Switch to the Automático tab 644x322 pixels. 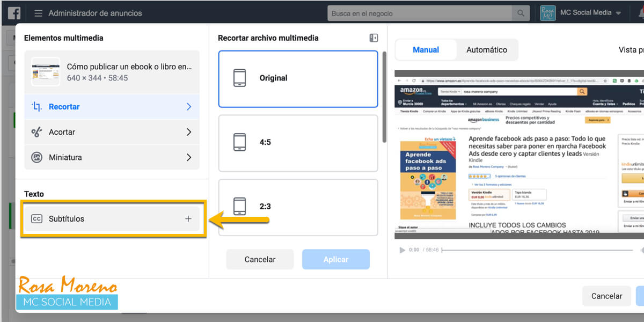click(x=487, y=50)
